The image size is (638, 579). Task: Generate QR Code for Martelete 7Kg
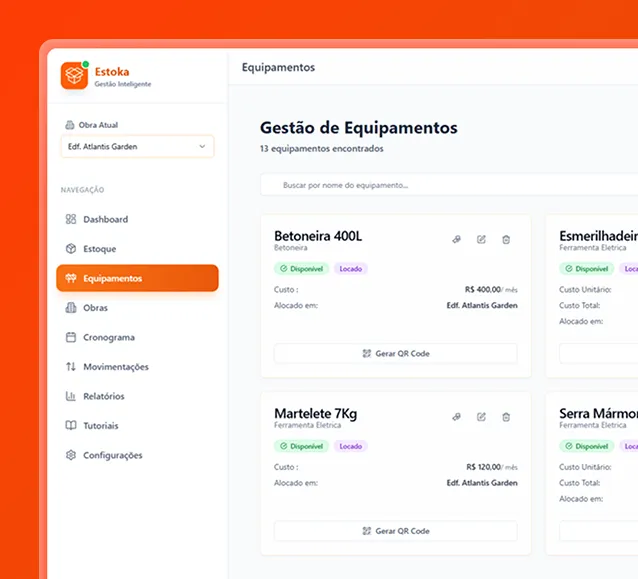click(395, 531)
